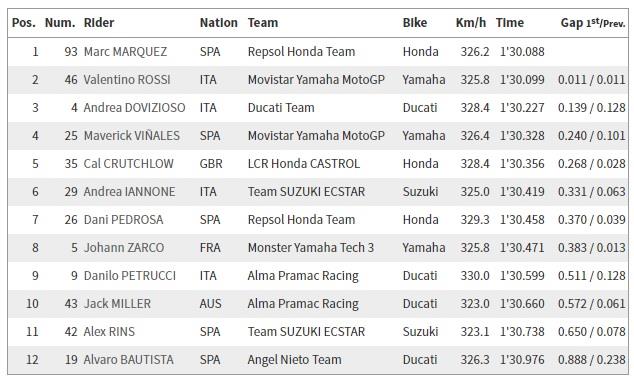Click the Pos. column header
Screen dimensions: 634x382
pos(23,23)
